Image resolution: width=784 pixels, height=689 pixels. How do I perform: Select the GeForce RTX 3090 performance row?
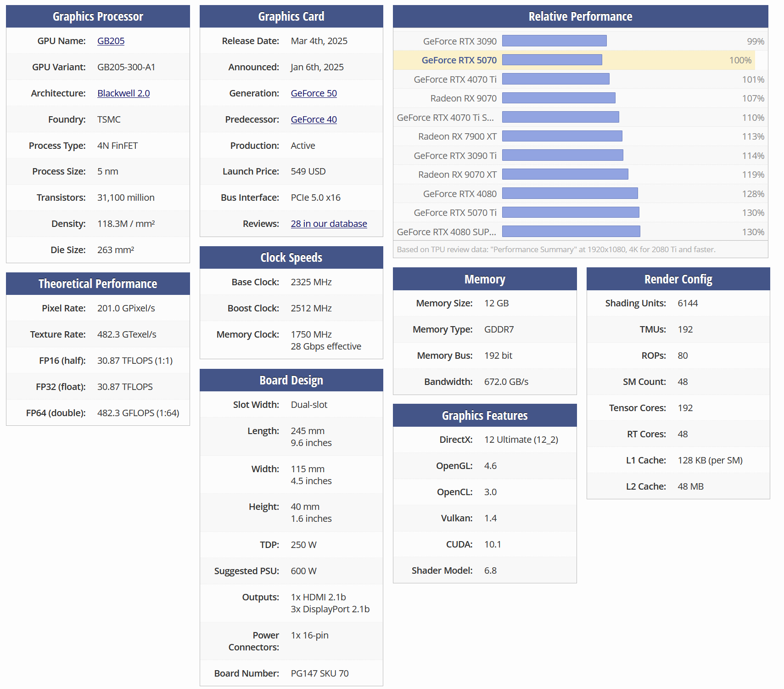pos(580,41)
